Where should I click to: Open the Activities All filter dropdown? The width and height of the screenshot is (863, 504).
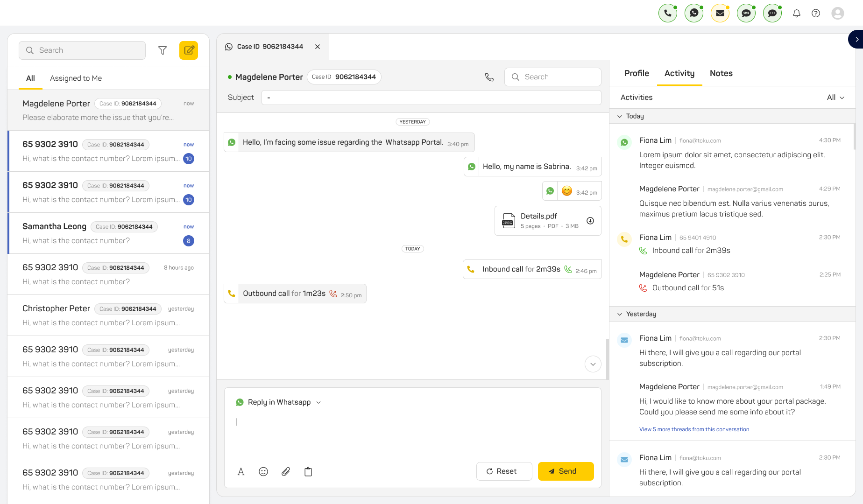coord(835,98)
